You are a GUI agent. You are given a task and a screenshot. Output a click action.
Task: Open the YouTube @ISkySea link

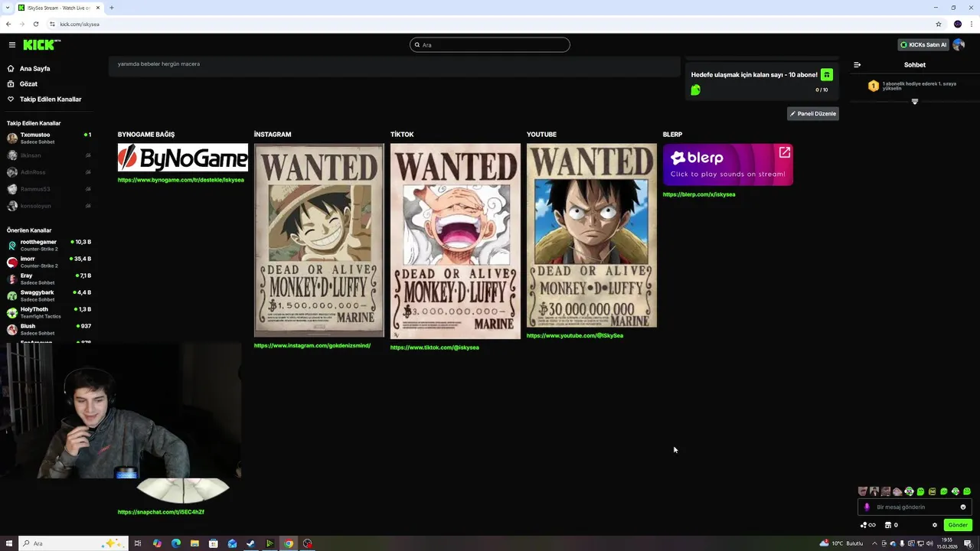pyautogui.click(x=575, y=335)
